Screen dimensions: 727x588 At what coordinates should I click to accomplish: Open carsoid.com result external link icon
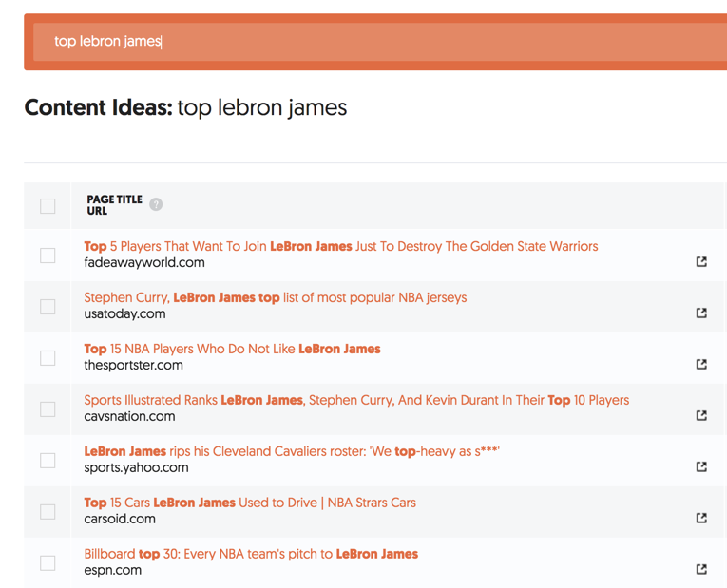701,518
